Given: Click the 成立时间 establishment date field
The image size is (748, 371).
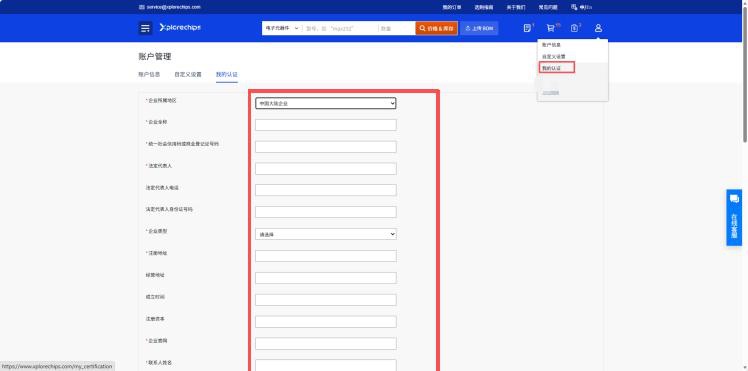Looking at the screenshot, I should tap(326, 300).
